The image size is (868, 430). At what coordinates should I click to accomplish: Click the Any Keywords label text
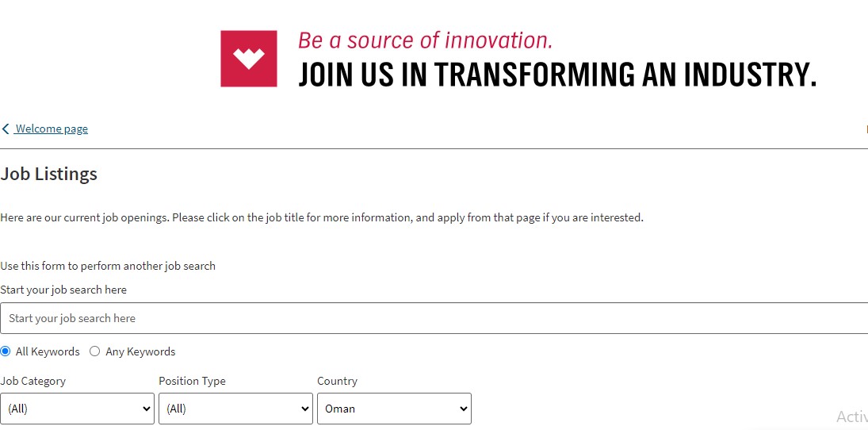point(140,352)
